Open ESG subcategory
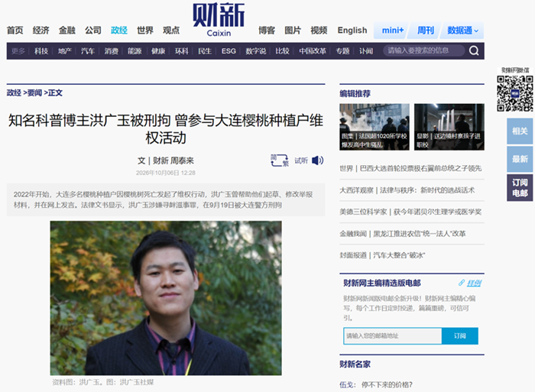This screenshot has width=535, height=392. (229, 51)
